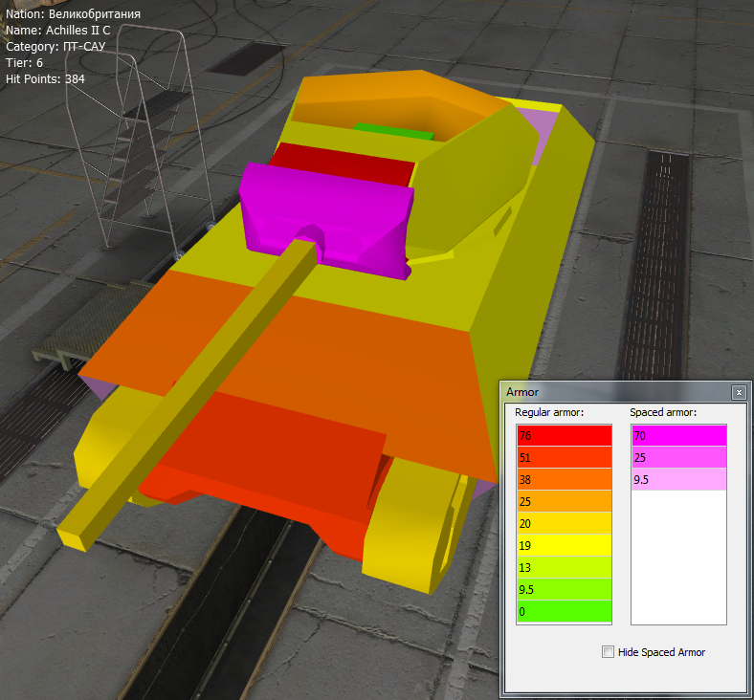This screenshot has width=754, height=700.
Task: Click the 25 swatch under Regular armor
Action: pos(564,501)
